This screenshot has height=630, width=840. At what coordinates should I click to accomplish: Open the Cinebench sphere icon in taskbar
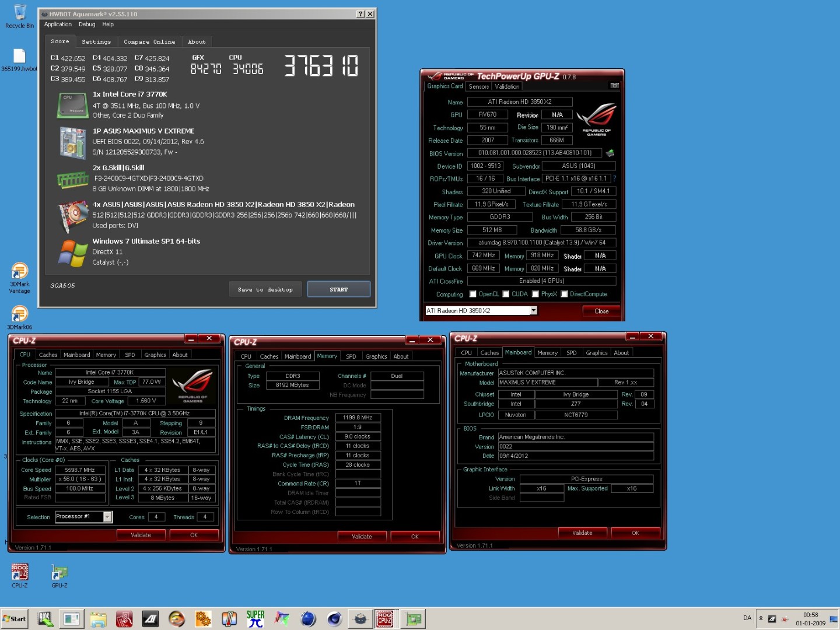334,618
